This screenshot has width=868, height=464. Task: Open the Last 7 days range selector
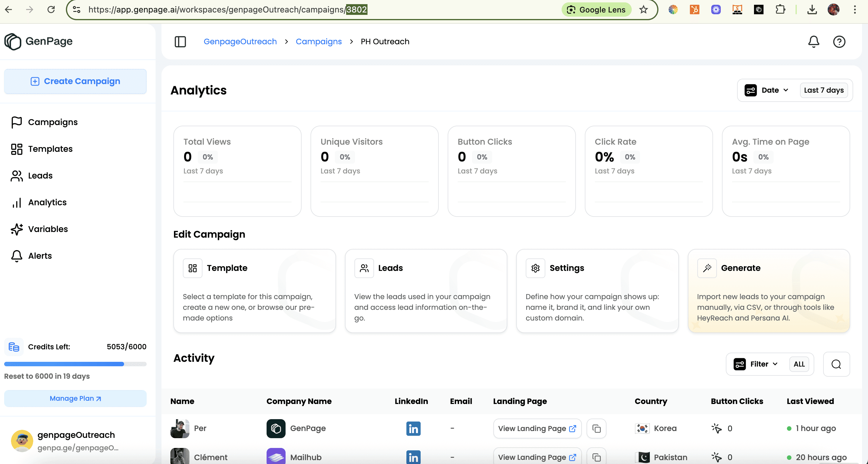823,90
